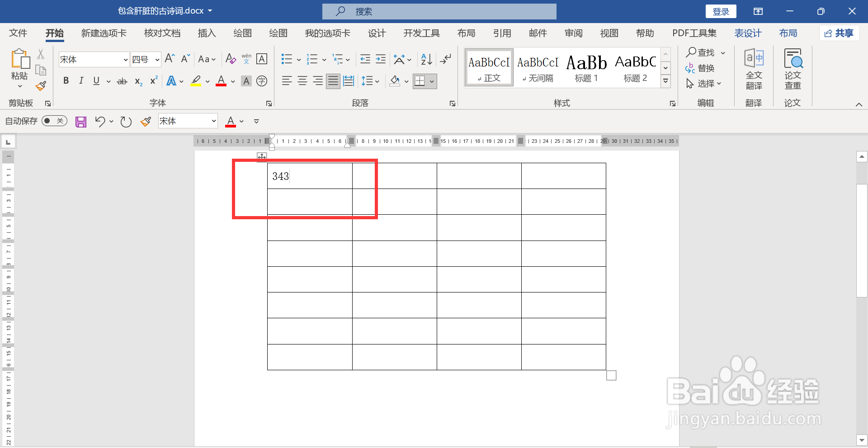Image resolution: width=868 pixels, height=448 pixels.
Task: Open the numbering list dropdown arrow
Action: pyautogui.click(x=324, y=59)
